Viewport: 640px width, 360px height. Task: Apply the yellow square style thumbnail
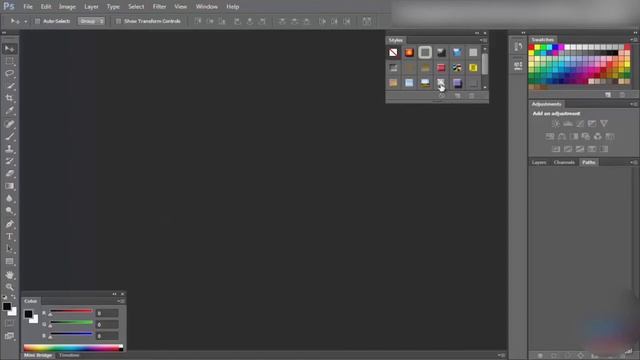pyautogui.click(x=473, y=68)
